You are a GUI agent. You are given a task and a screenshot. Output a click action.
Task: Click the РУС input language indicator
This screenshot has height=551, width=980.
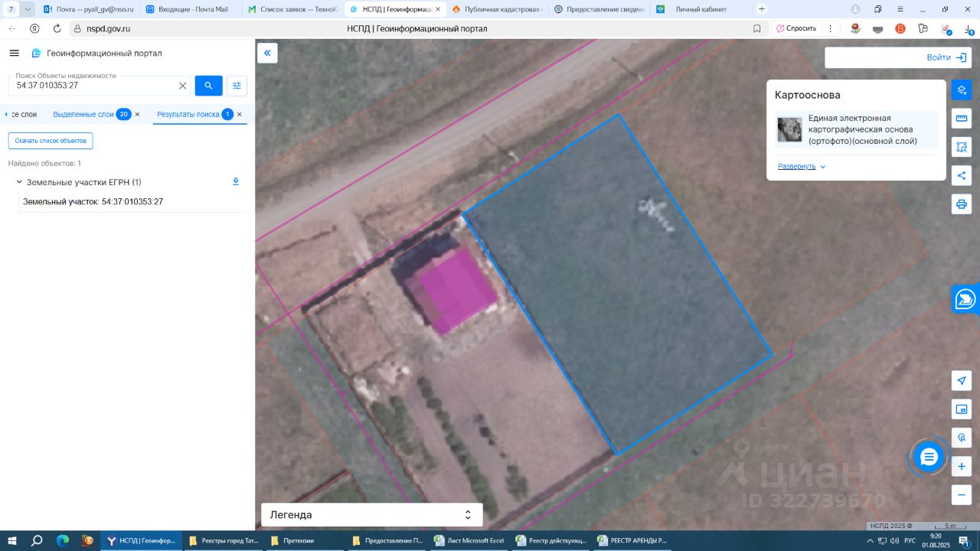tap(911, 540)
